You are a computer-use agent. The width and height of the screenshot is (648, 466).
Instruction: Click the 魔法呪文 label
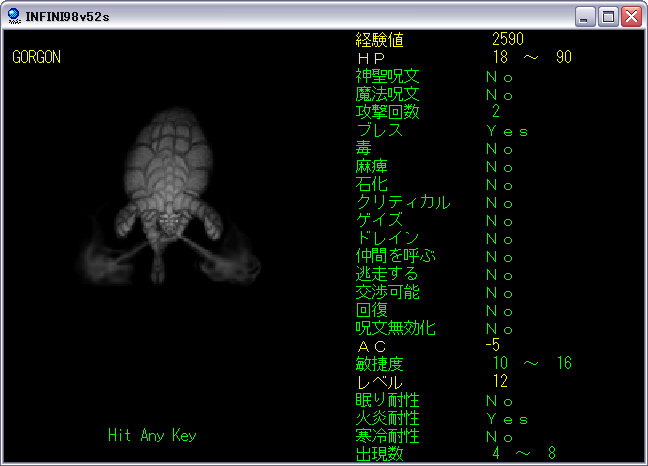tap(387, 94)
